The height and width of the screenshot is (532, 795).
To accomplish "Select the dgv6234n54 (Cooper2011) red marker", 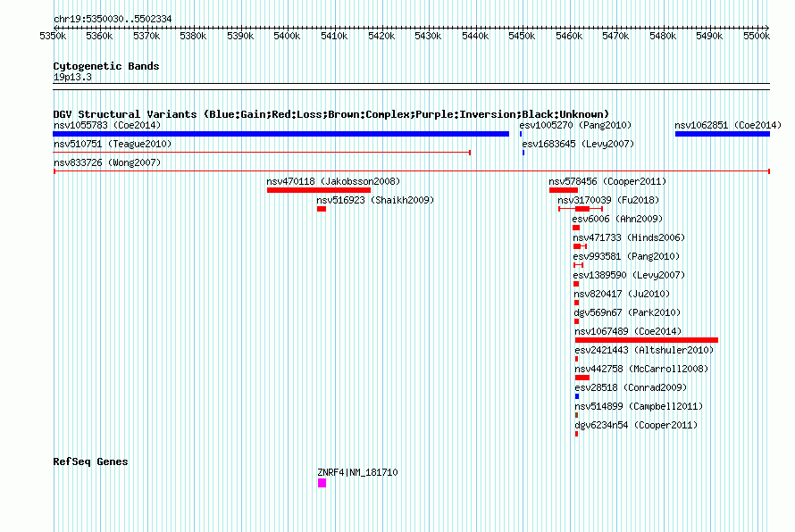I will click(x=576, y=434).
